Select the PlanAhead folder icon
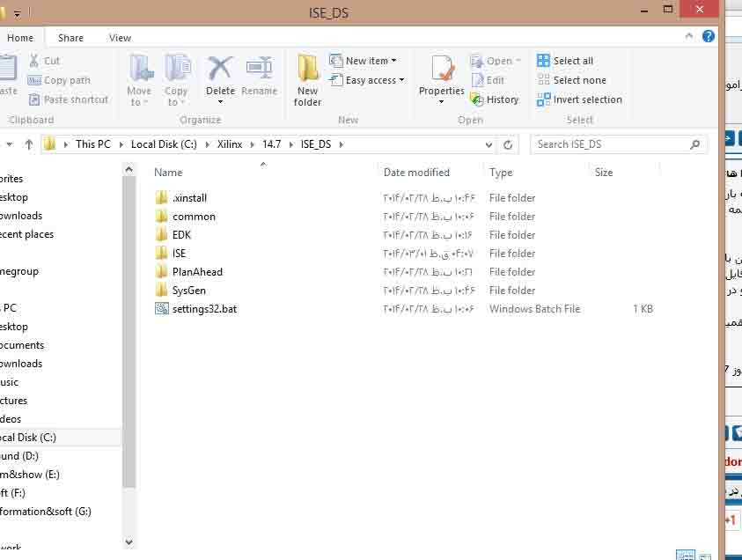 [x=162, y=272]
